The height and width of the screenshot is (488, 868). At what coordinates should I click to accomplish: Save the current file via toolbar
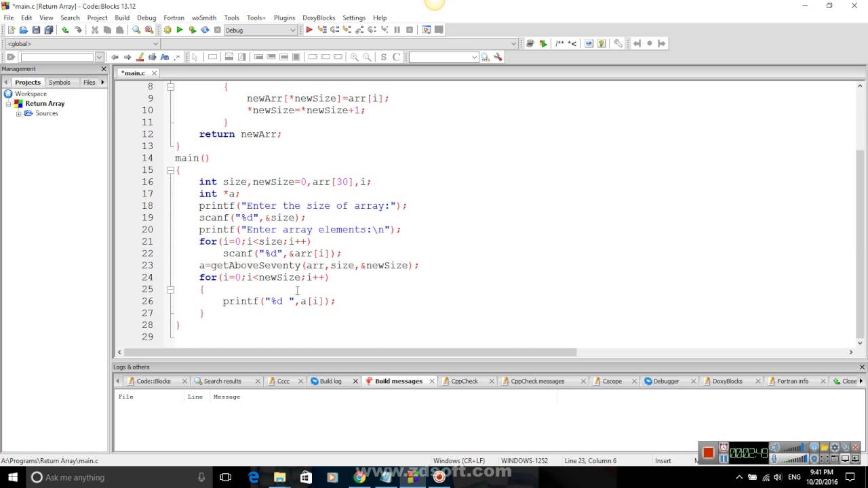click(36, 30)
